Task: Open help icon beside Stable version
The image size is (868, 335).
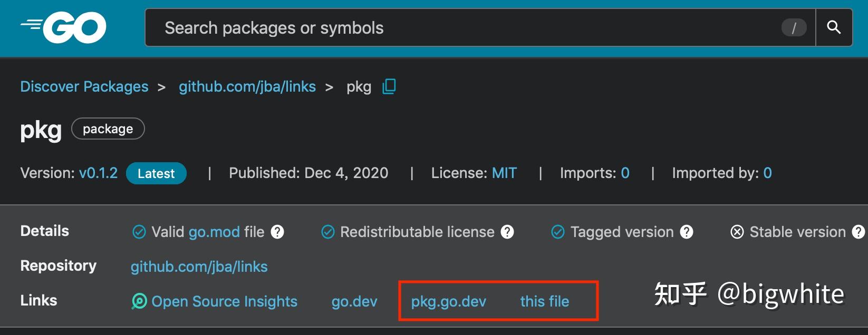Action: [859, 232]
